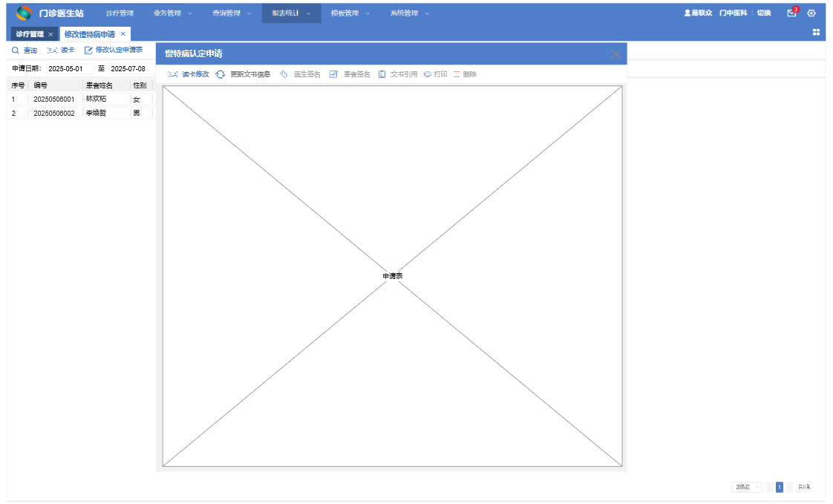The width and height of the screenshot is (833, 504).
Task: Close the 诊疗管理 tab
Action: point(50,34)
